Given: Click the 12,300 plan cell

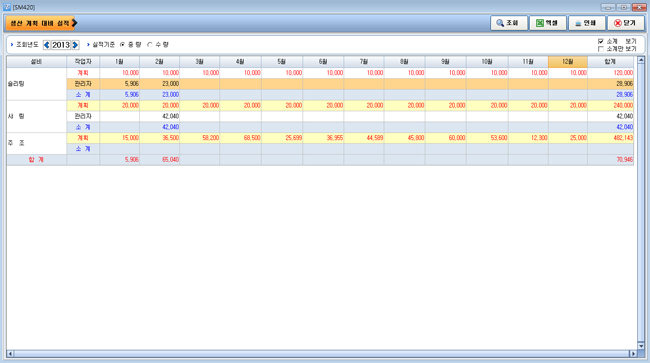Looking at the screenshot, I should coord(528,138).
